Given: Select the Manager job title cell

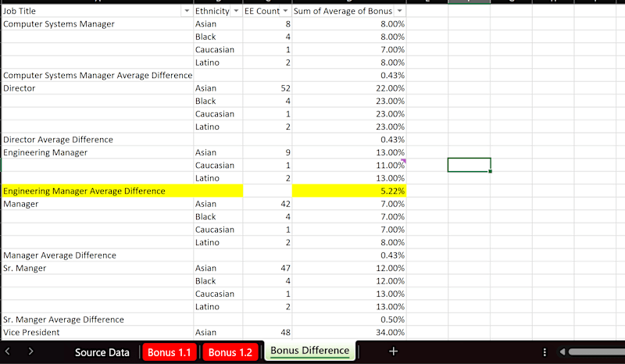Looking at the screenshot, I should [98, 204].
